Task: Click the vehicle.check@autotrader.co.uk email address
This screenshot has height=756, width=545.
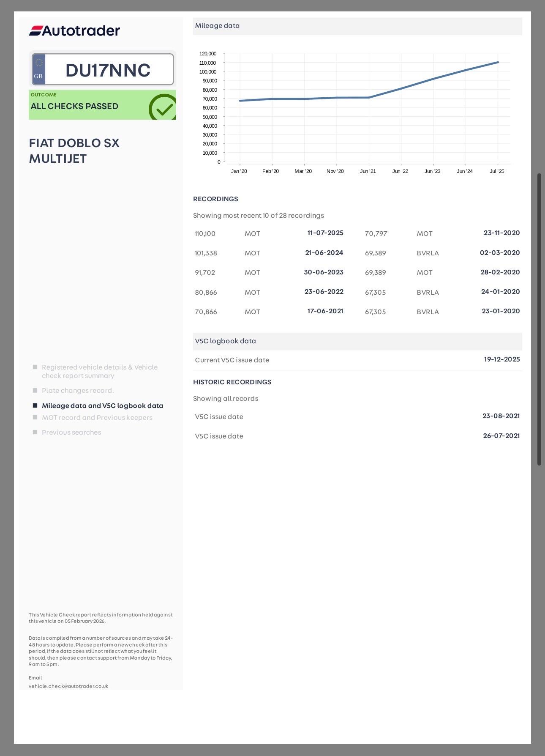Action: pos(68,686)
